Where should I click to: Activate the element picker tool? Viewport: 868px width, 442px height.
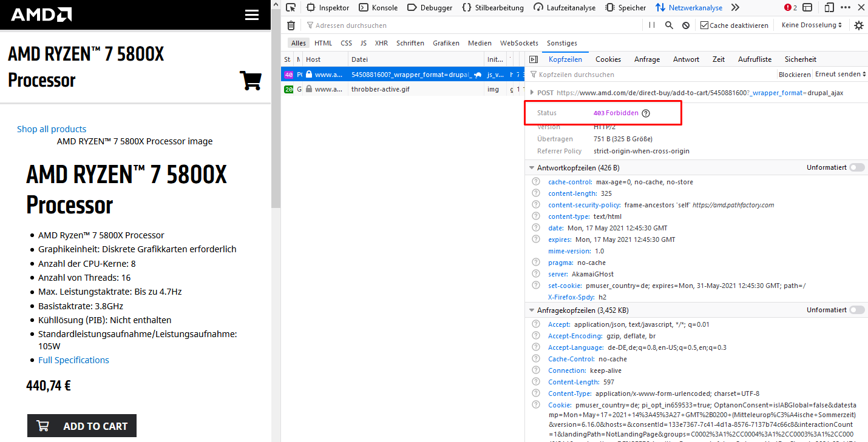click(x=291, y=7)
